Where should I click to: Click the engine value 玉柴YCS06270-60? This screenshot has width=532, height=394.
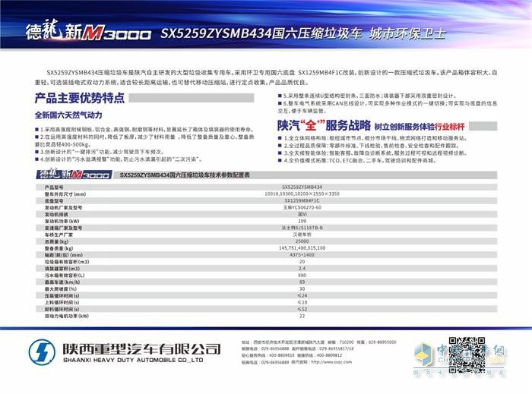coord(302,207)
